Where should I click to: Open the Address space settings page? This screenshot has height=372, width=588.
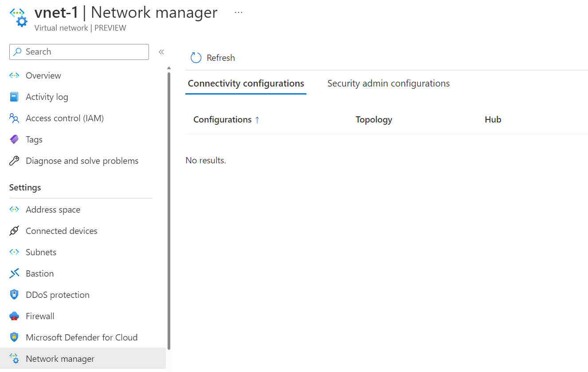(x=53, y=210)
